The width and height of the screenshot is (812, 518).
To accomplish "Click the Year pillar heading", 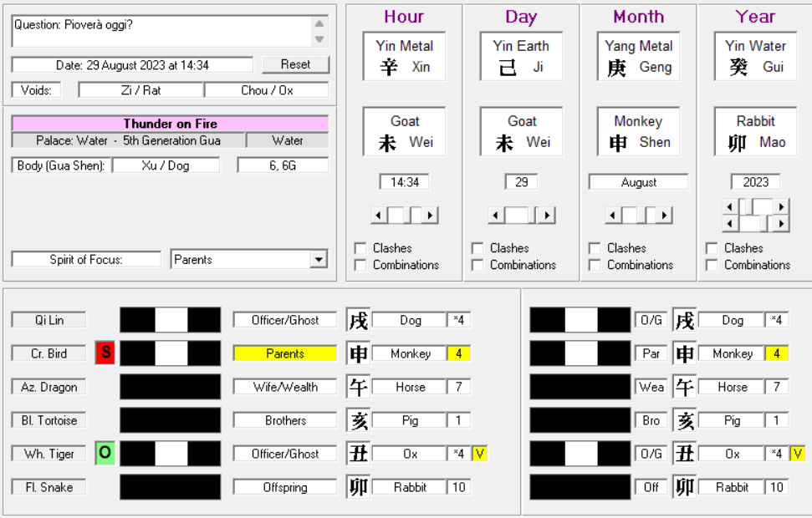I will 755,17.
